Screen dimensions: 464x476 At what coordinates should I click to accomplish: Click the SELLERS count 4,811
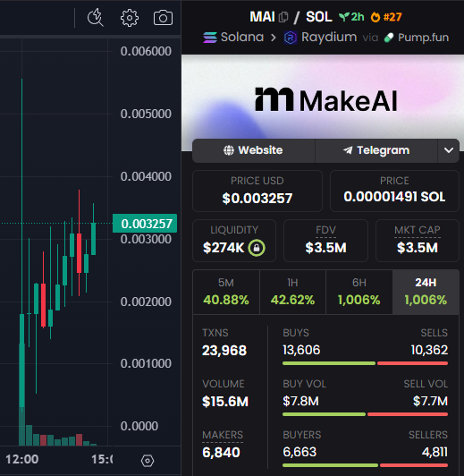tap(434, 452)
